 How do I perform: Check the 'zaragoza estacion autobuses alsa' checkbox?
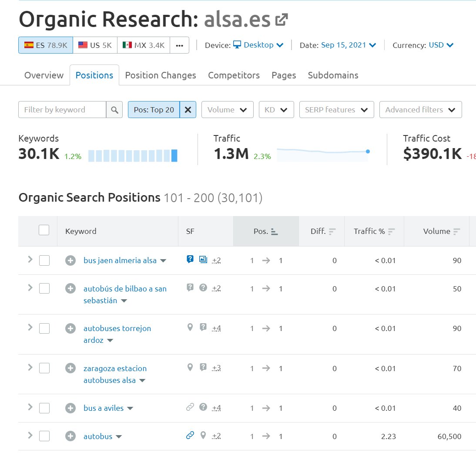44,368
